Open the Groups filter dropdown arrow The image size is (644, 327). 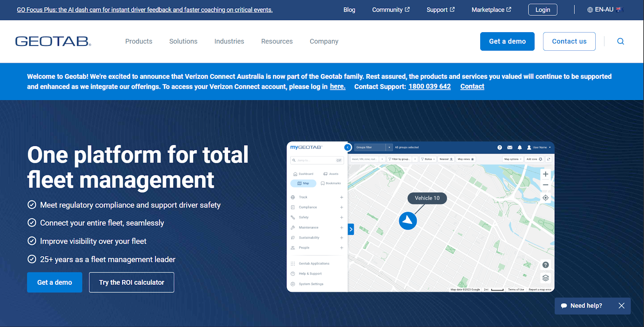389,148
